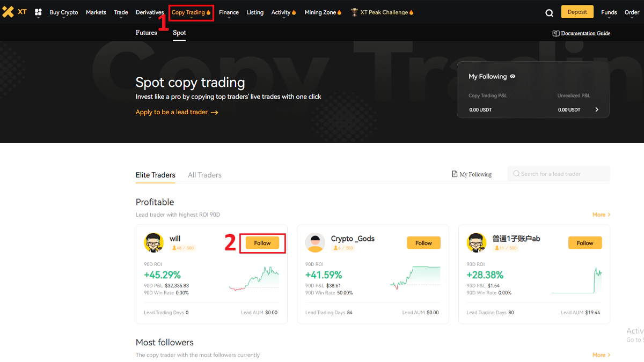Viewport: 644px width, 362px height.
Task: Switch to the Futures tab
Action: coord(147,33)
